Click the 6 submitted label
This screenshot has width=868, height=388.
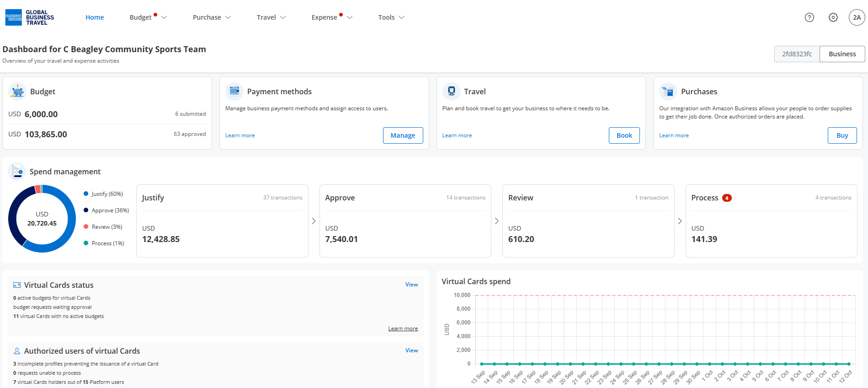coord(191,114)
